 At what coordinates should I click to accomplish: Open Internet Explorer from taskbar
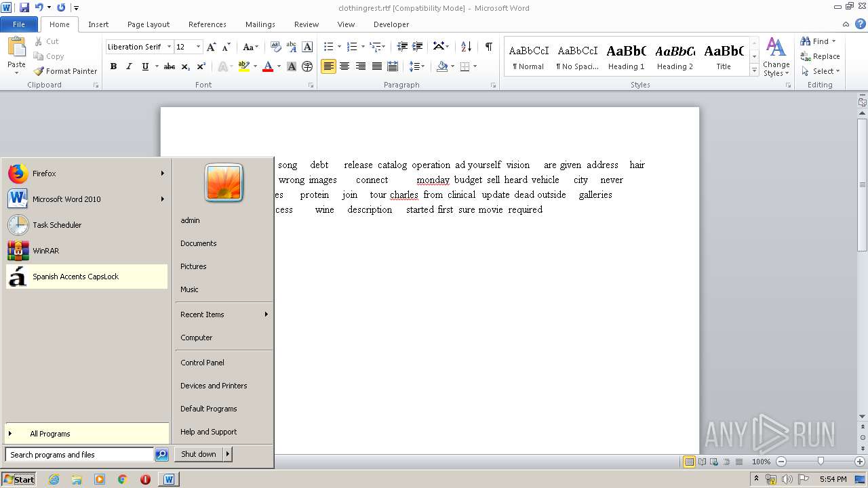pyautogui.click(x=54, y=479)
